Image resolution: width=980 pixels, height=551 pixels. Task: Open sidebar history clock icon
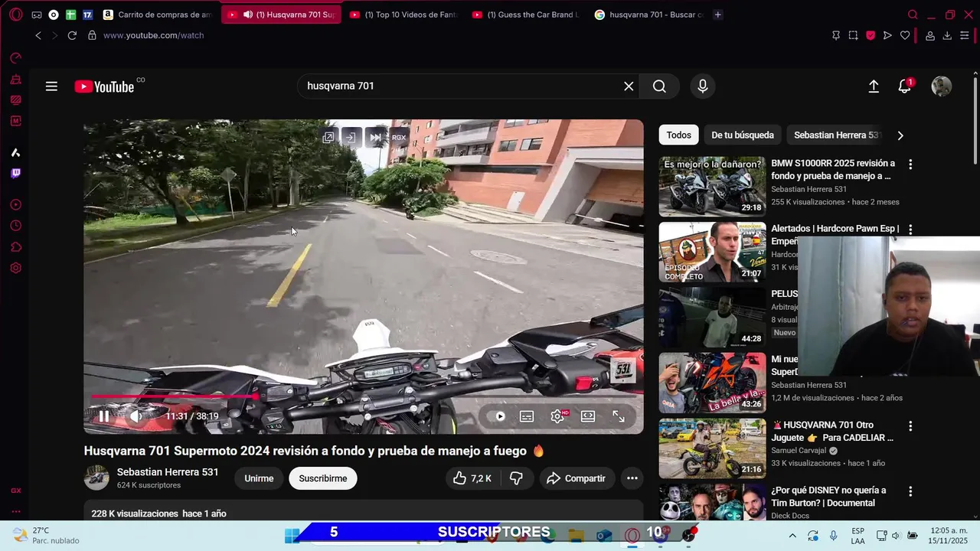tap(15, 226)
